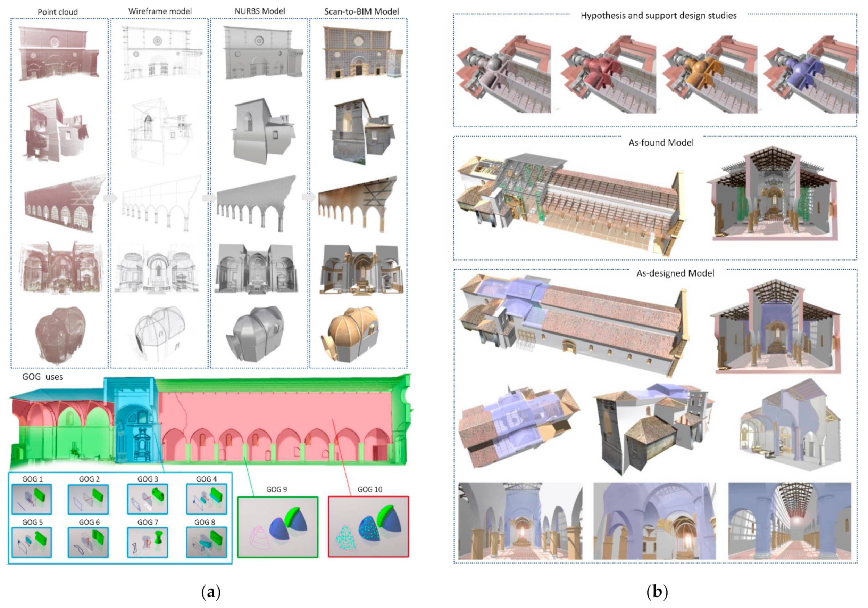Select the GOG 5 thumbnail

pyautogui.click(x=31, y=542)
